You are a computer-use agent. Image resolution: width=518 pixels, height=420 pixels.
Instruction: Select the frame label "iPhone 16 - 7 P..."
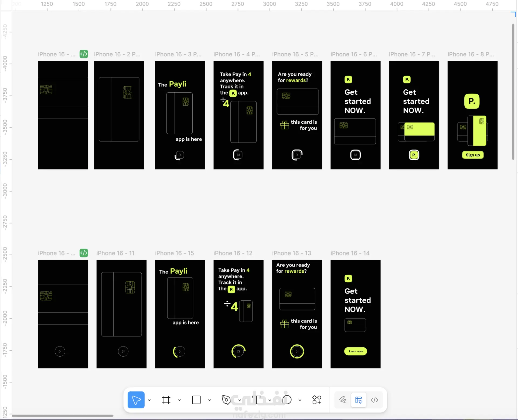click(412, 54)
